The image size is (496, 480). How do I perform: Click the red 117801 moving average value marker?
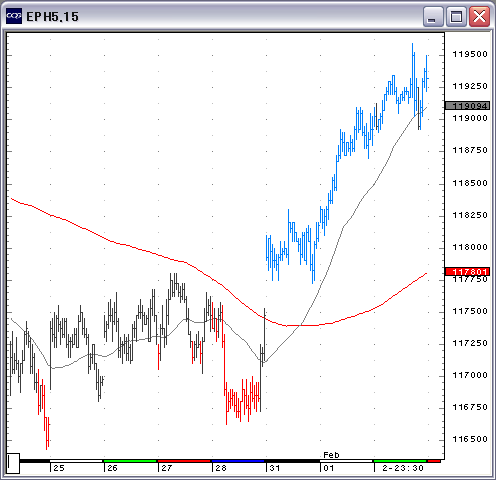point(468,271)
